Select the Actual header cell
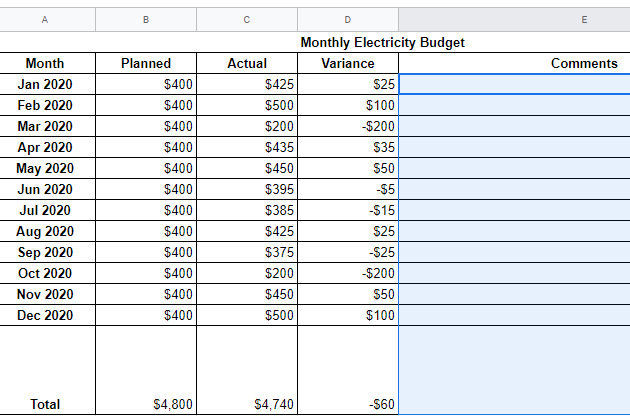 tap(247, 63)
